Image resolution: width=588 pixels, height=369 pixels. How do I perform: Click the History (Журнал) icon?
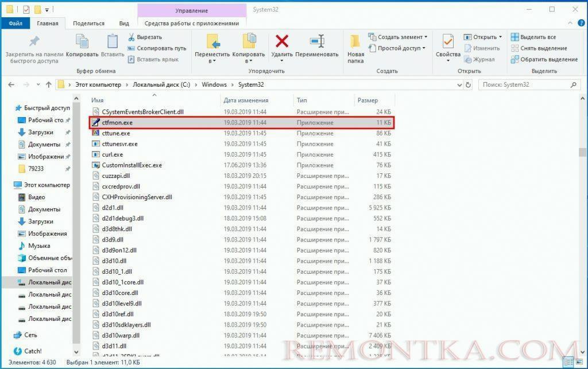[467, 59]
